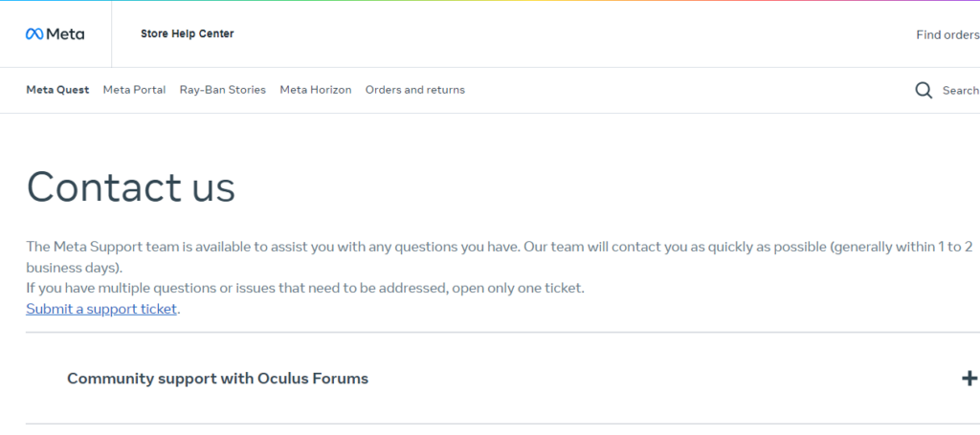Image resolution: width=980 pixels, height=435 pixels.
Task: Switch to the Meta Portal tab
Action: tap(134, 90)
